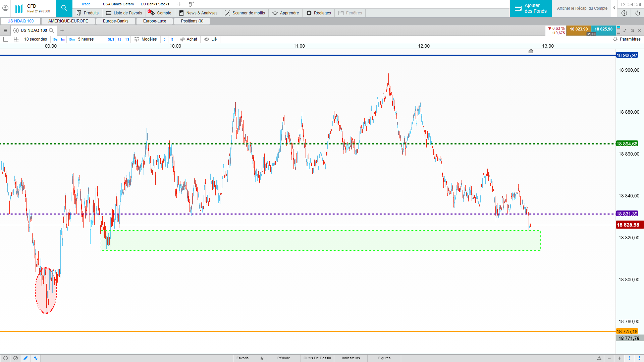Click the orange 18 775,18 price label
Image resolution: width=644 pixels, height=362 pixels.
click(x=627, y=331)
